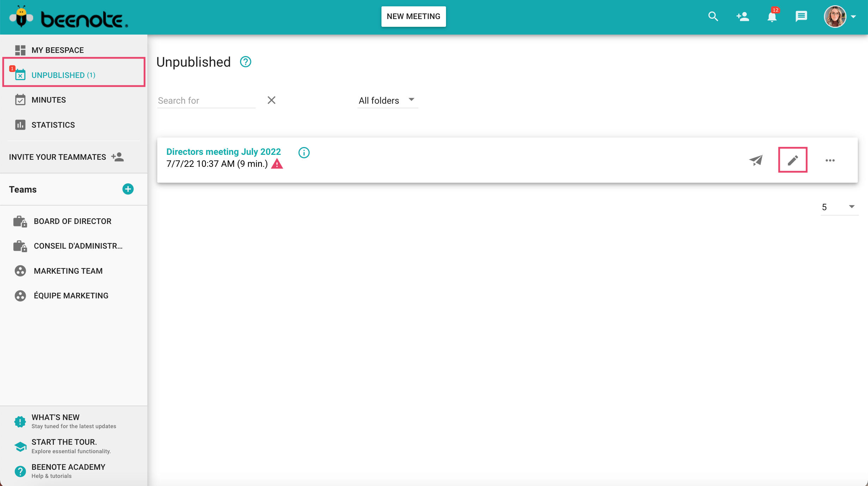The height and width of the screenshot is (486, 868).
Task: Click Marketing Team group icon
Action: point(20,271)
